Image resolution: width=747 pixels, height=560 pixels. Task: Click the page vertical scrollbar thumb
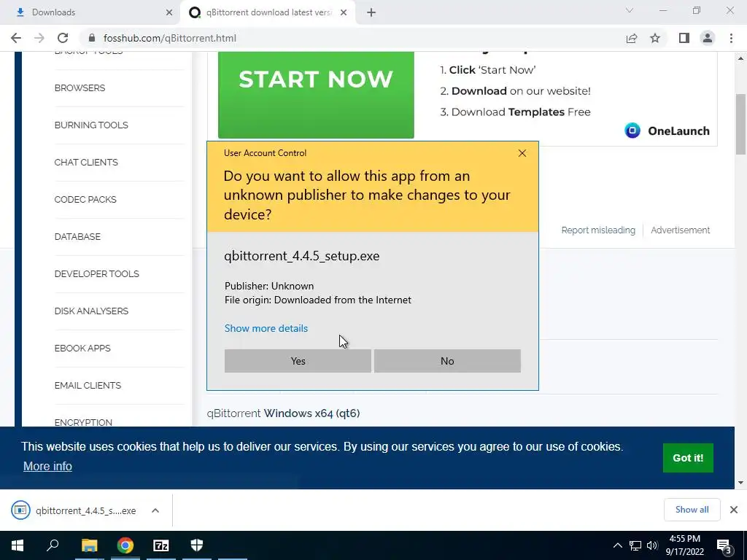pyautogui.click(x=740, y=124)
